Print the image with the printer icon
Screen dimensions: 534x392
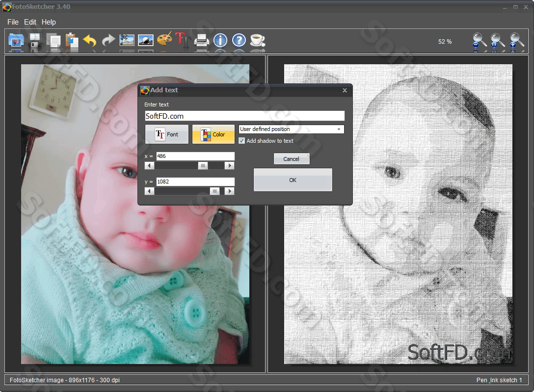click(202, 41)
